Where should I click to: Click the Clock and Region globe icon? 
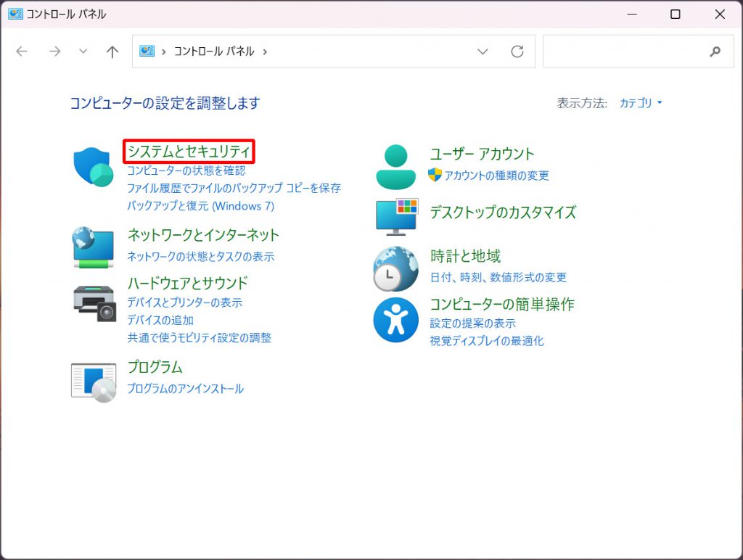point(395,268)
